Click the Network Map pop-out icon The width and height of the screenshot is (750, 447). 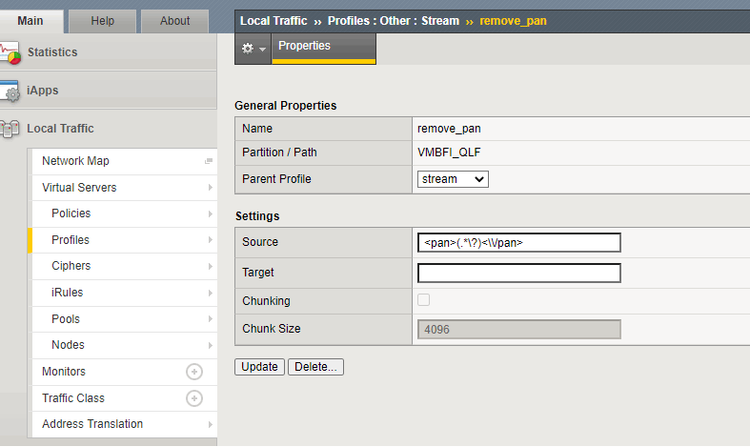coord(209,161)
